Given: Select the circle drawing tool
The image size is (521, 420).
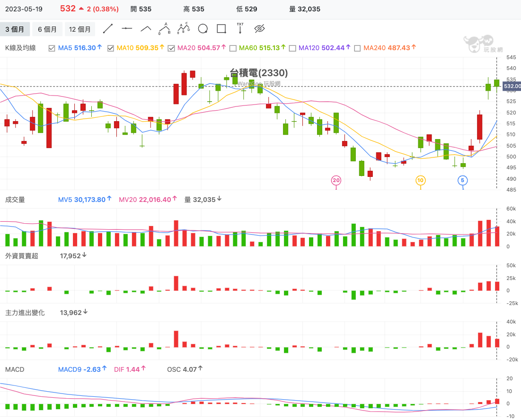Looking at the screenshot, I should [203, 29].
